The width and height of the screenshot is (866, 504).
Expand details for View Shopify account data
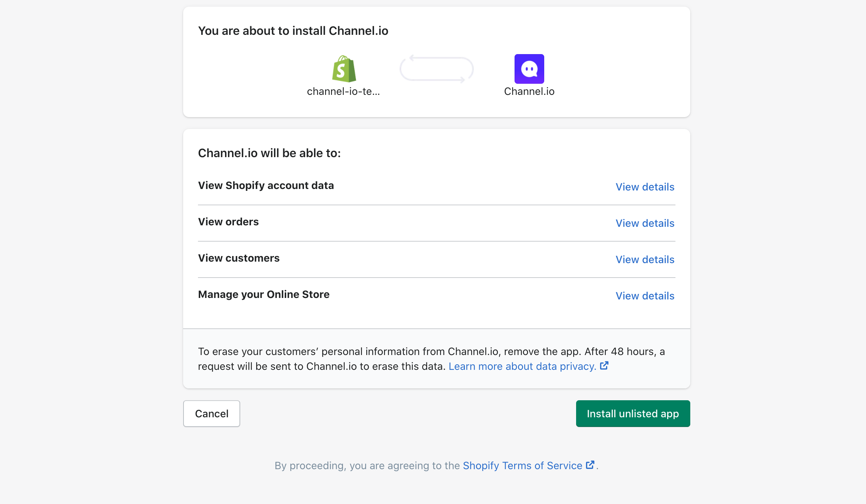point(645,187)
